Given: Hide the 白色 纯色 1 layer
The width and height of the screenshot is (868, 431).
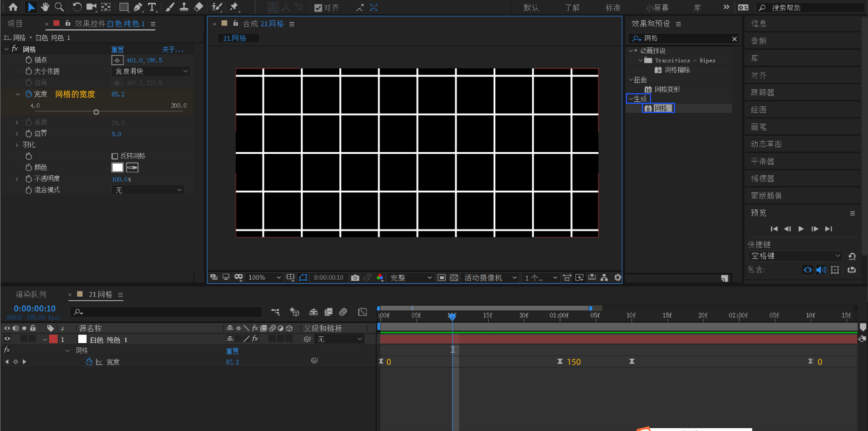Looking at the screenshot, I should pos(7,339).
